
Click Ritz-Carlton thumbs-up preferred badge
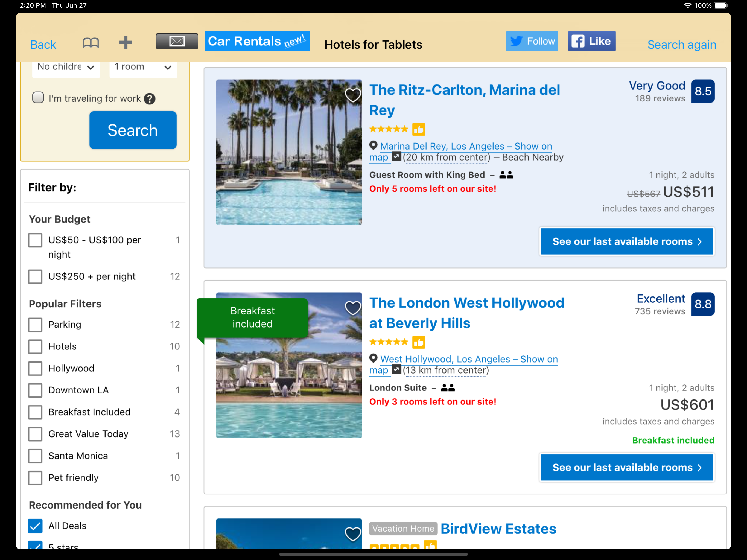[x=418, y=129]
